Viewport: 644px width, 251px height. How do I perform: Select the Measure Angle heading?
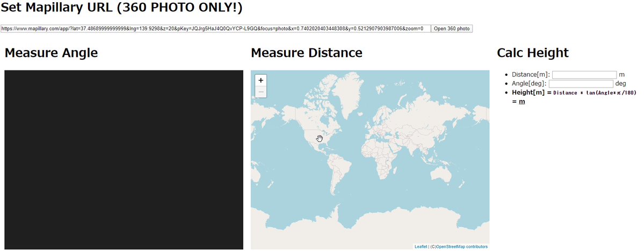pyautogui.click(x=52, y=53)
